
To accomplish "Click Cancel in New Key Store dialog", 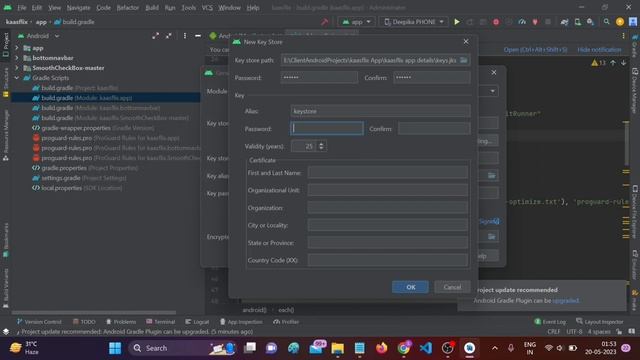I will [x=452, y=287].
